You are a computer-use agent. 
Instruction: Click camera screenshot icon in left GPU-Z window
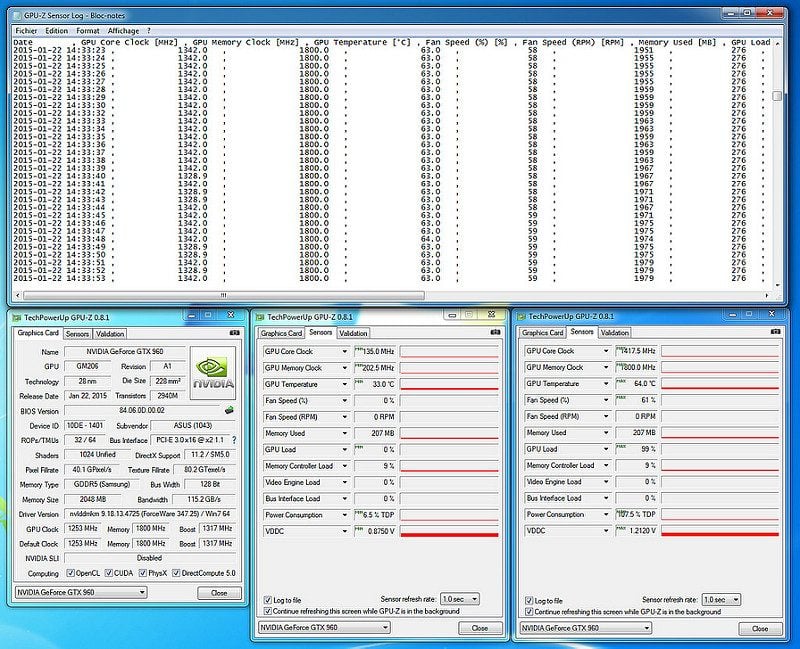234,333
